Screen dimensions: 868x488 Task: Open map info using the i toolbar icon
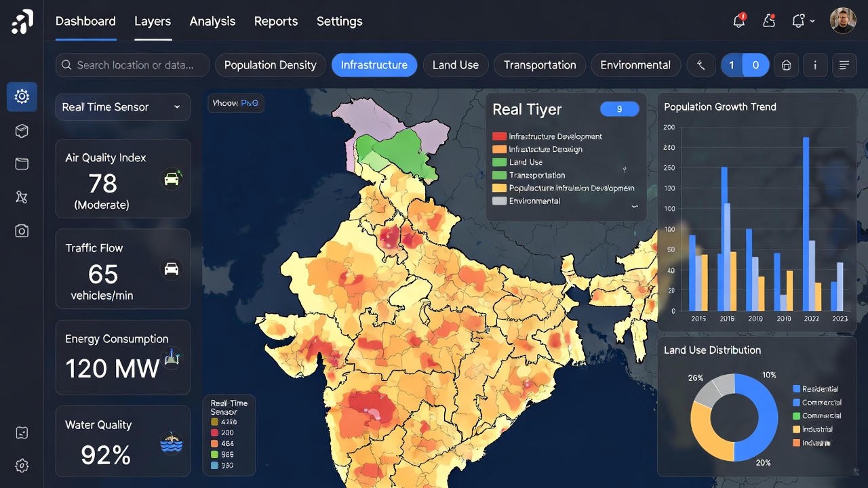click(x=815, y=65)
